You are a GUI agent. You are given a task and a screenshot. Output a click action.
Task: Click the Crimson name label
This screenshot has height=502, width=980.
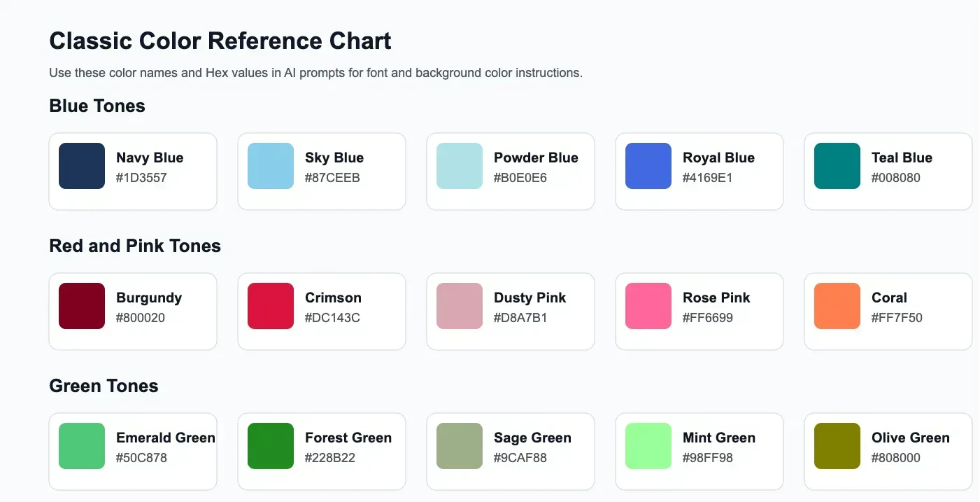(x=333, y=298)
